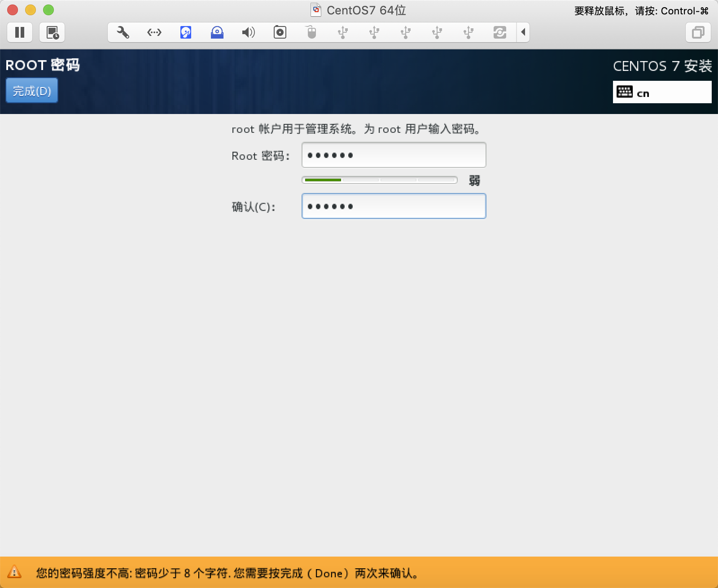Click the network adapter icon

[x=154, y=32]
